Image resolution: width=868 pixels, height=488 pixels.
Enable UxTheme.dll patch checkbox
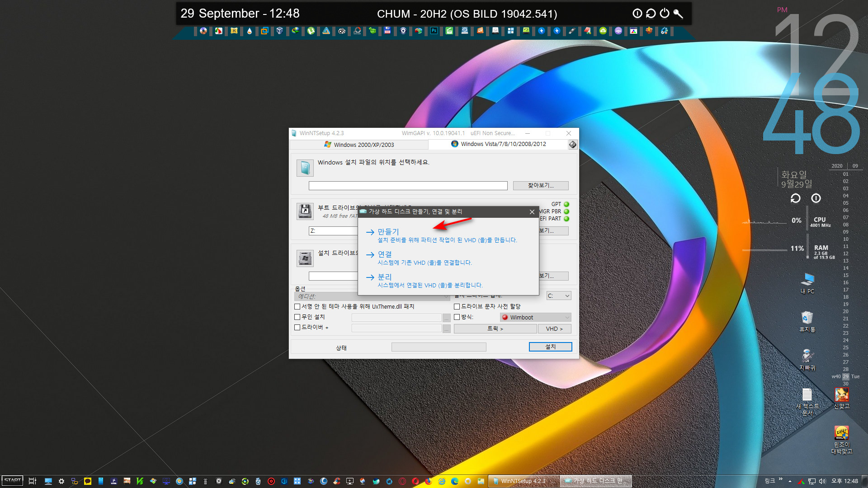(x=297, y=307)
